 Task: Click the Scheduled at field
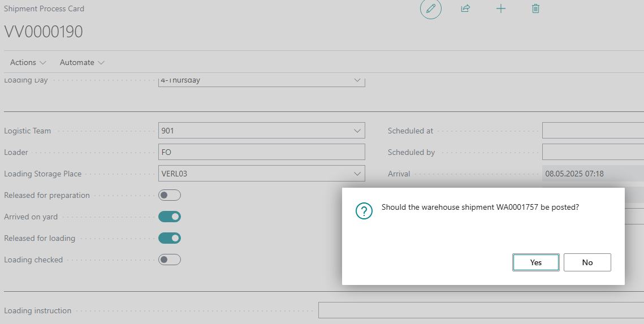click(593, 131)
